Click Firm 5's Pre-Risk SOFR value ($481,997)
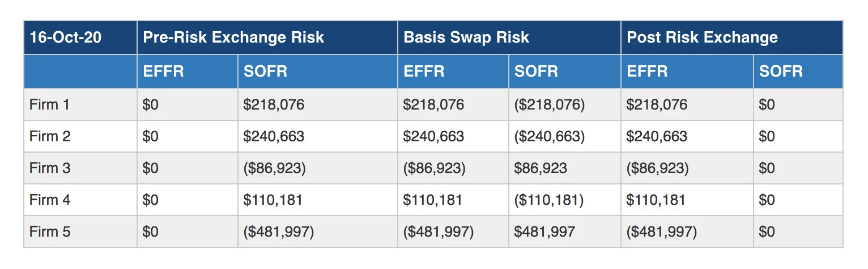 (278, 232)
